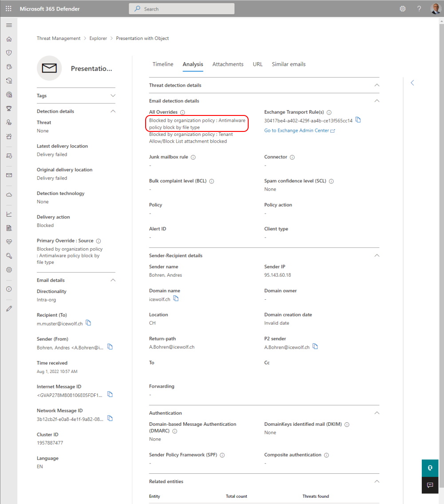Copy the Exchange Transport Rule ID

[358, 120]
